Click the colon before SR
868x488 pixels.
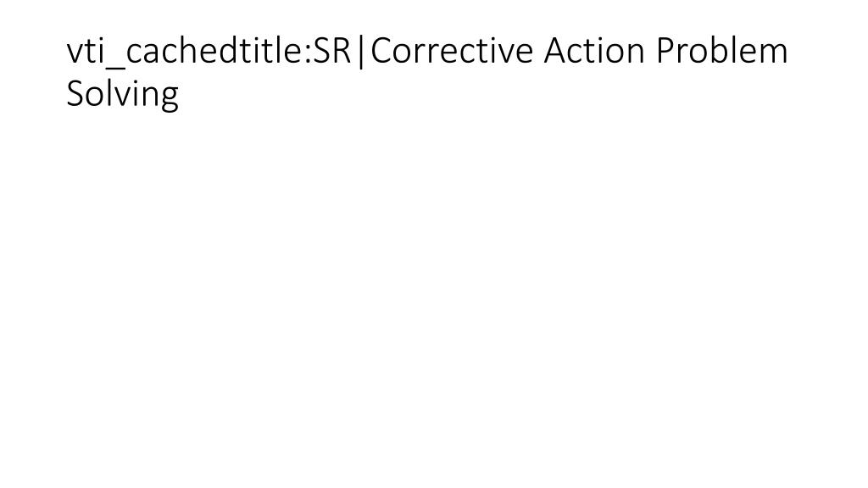308,55
